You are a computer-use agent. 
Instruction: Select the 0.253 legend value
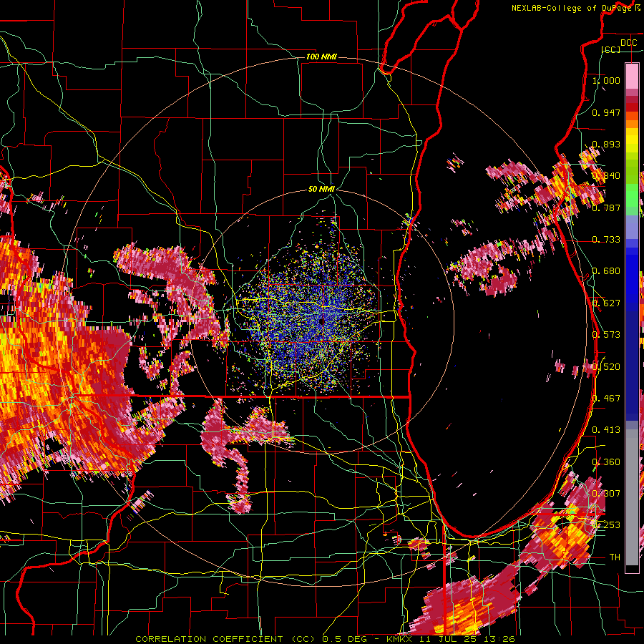point(606,525)
